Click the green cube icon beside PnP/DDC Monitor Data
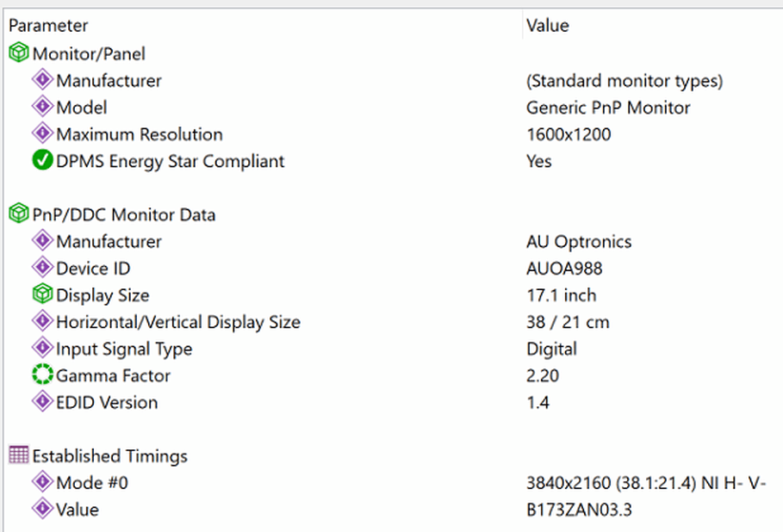This screenshot has height=532, width=783. tap(18, 213)
